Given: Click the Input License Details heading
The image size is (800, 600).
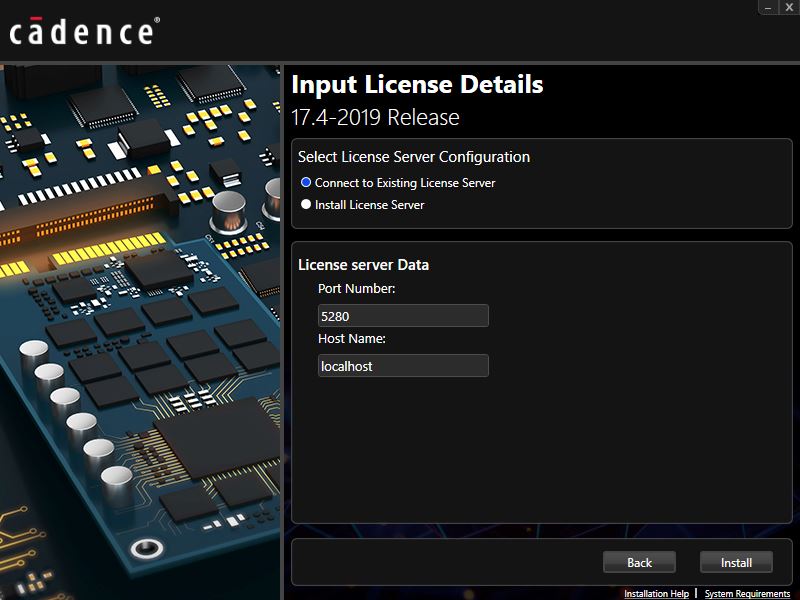Looking at the screenshot, I should (x=417, y=84).
